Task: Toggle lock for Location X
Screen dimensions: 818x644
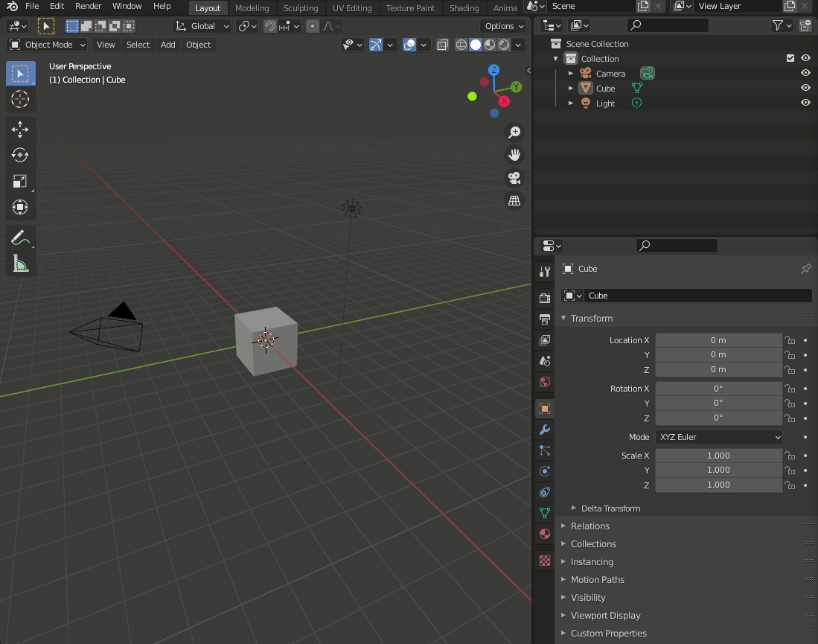Action: [790, 340]
